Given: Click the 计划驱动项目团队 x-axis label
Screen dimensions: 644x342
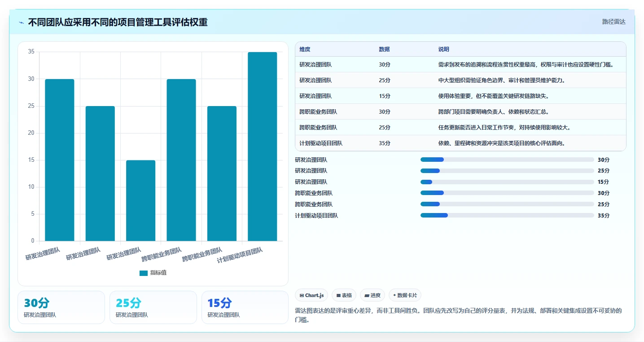Looking at the screenshot, I should point(240,255).
